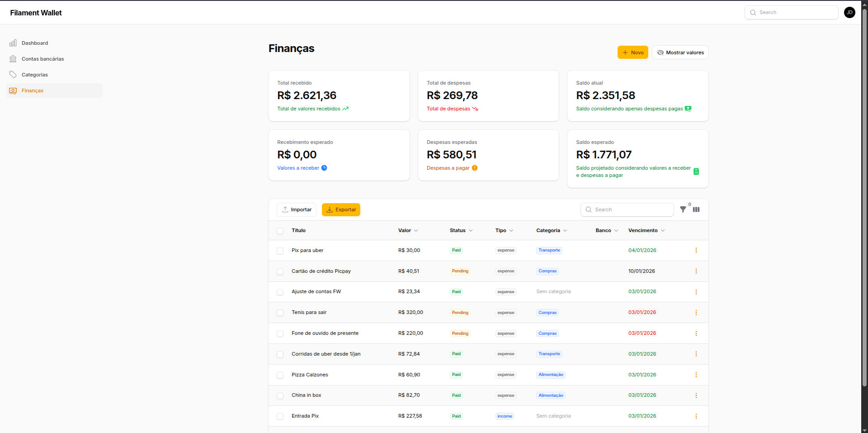Open the kebab menu for the Pix para uber row
This screenshot has width=868, height=433.
click(x=696, y=250)
